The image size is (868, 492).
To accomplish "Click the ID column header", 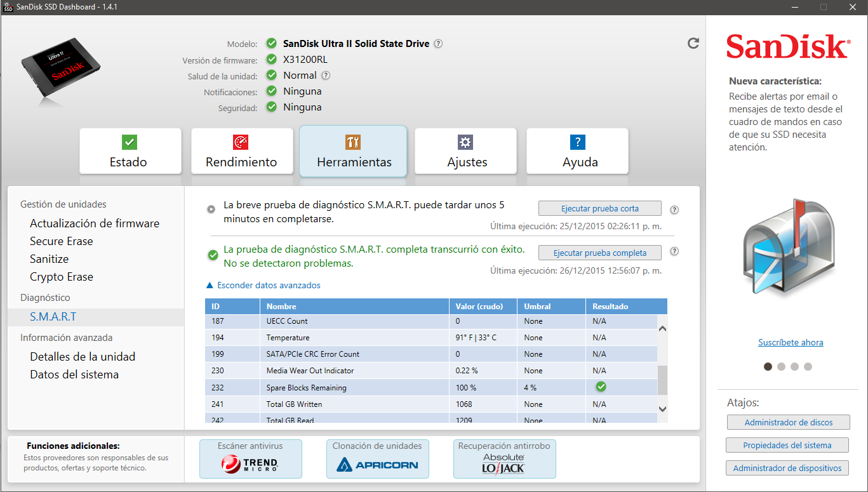I will (x=232, y=306).
